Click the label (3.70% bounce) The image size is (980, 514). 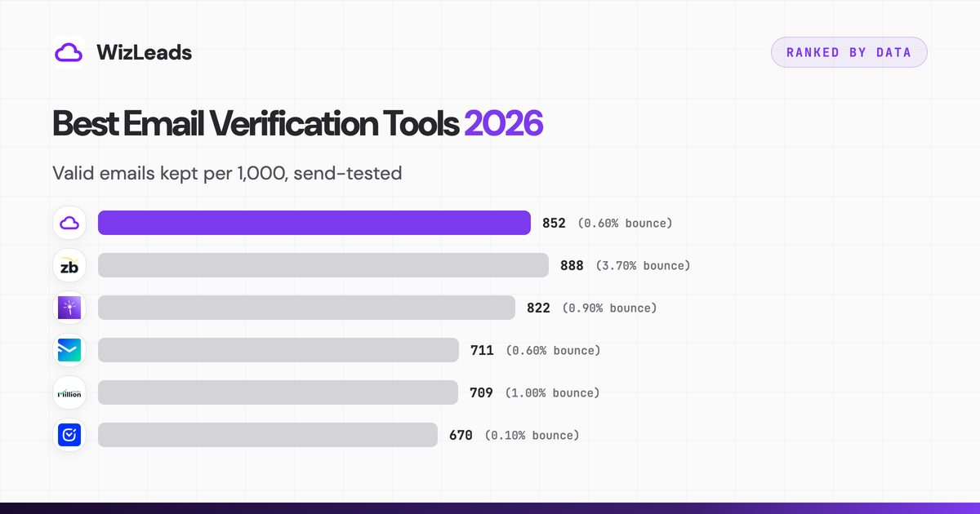click(643, 265)
